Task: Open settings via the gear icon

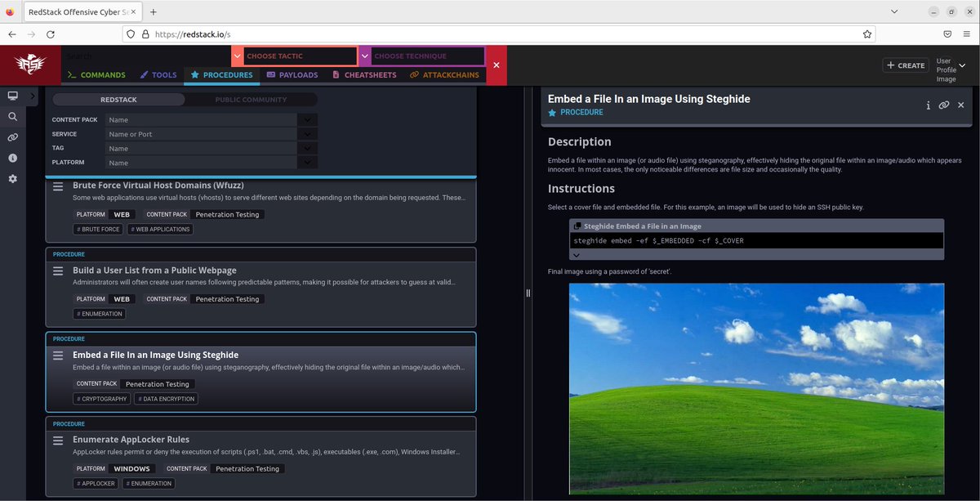Action: 11,178
